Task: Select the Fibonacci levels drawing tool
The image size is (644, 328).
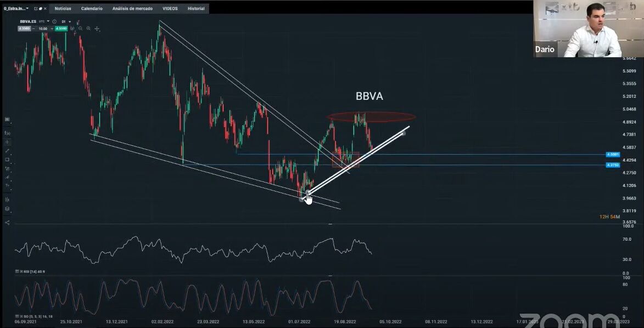Action: coord(7,169)
